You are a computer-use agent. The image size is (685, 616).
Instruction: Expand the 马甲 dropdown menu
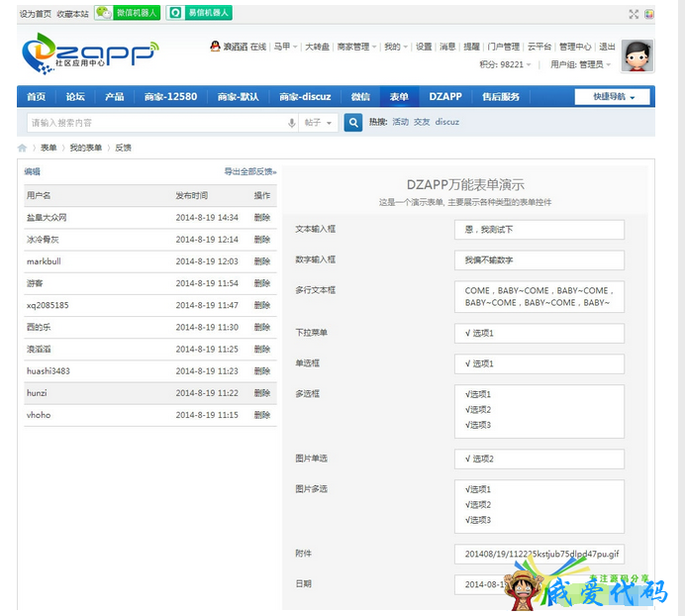pos(285,47)
